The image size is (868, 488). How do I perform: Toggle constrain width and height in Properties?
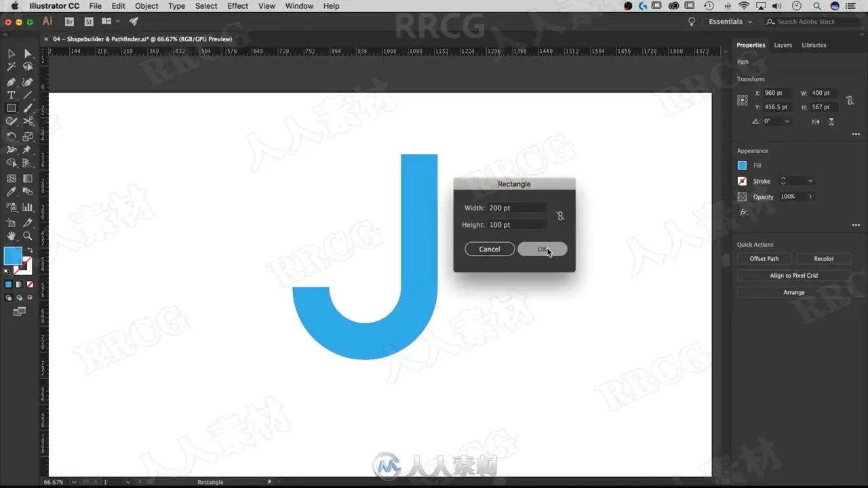(850, 100)
